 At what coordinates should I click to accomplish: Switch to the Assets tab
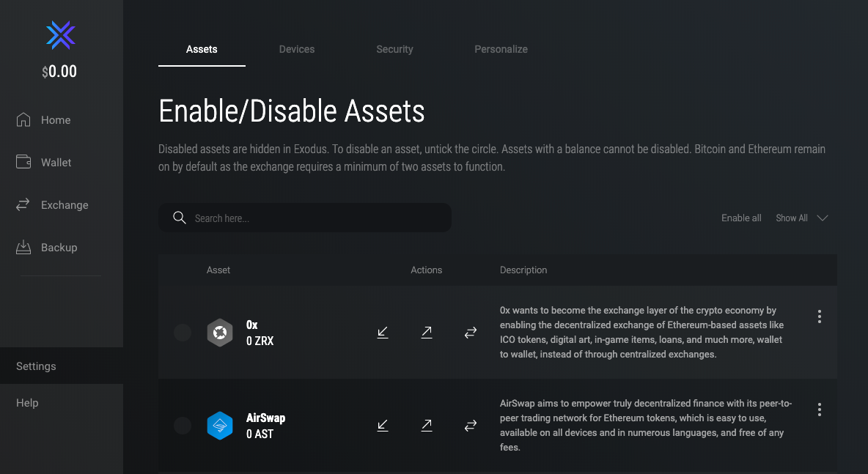pos(202,49)
